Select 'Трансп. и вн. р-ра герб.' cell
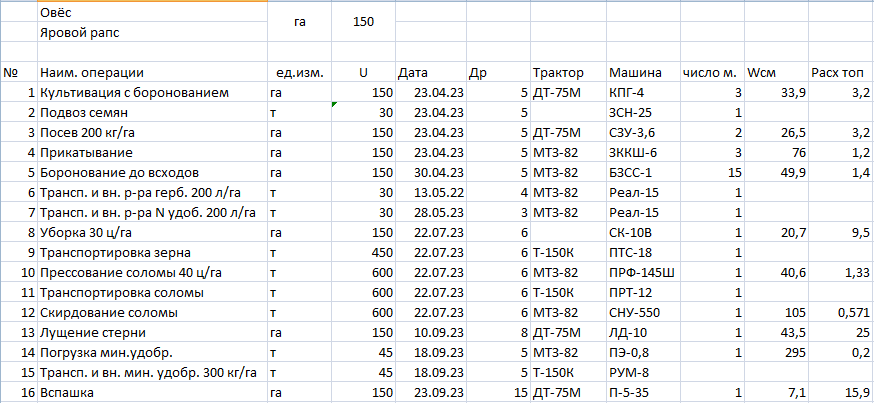Viewport: 874px width, 403px height. click(x=153, y=192)
